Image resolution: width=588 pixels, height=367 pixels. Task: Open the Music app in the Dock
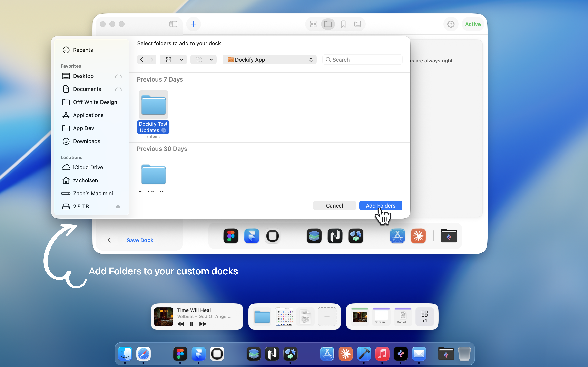tap(382, 354)
